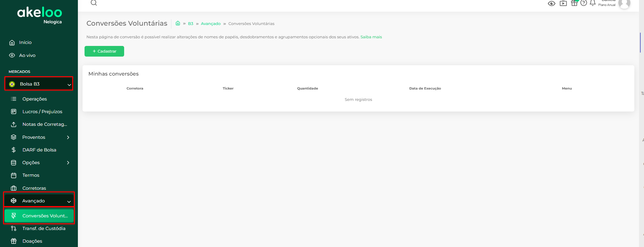
Task: Go to Início in sidebar
Action: tap(25, 42)
